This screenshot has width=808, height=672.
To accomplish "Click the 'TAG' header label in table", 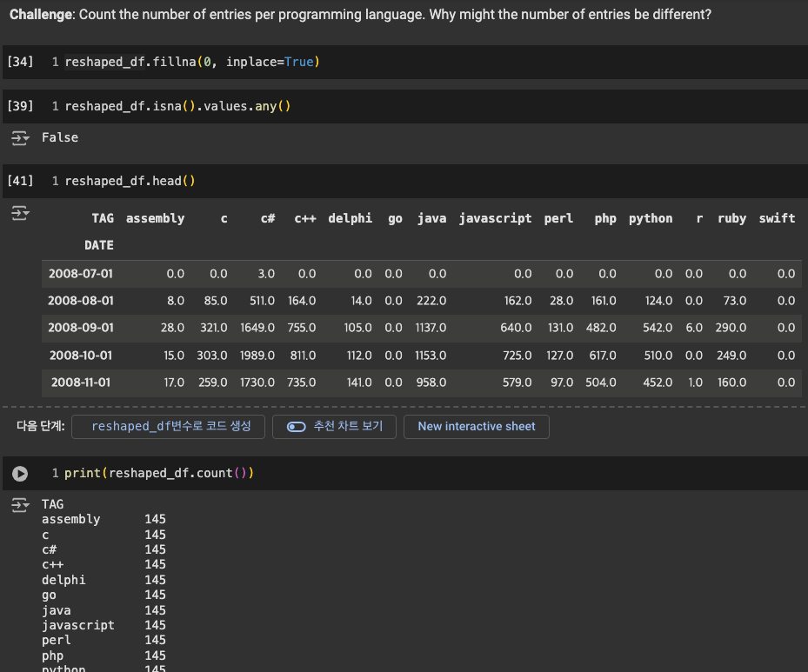I will [x=103, y=218].
